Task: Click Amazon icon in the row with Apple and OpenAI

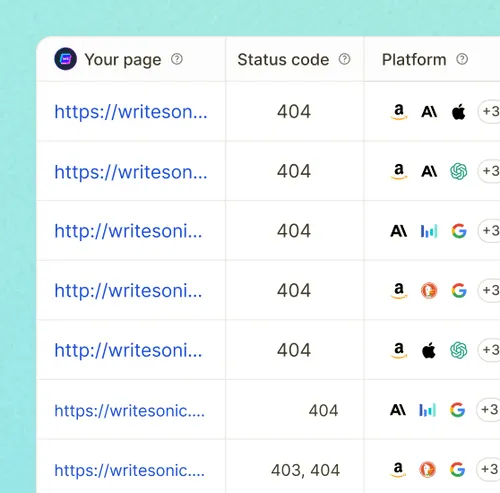Action: pyautogui.click(x=399, y=350)
